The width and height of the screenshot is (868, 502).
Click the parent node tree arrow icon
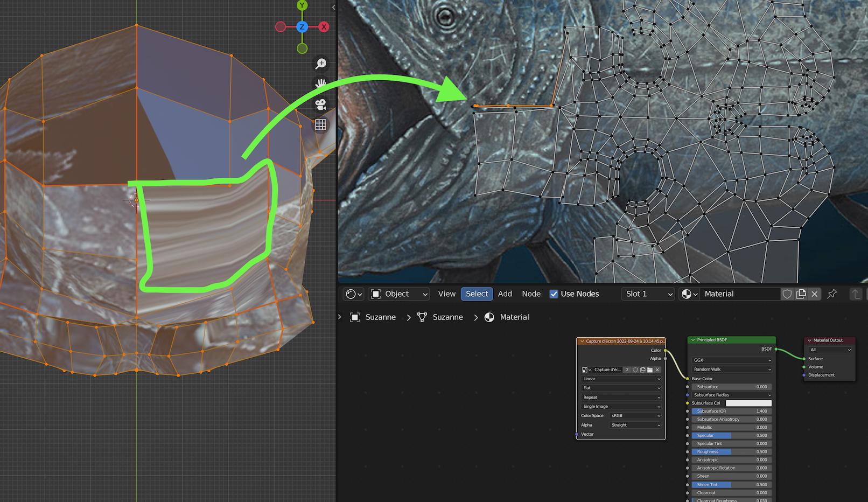(x=855, y=294)
